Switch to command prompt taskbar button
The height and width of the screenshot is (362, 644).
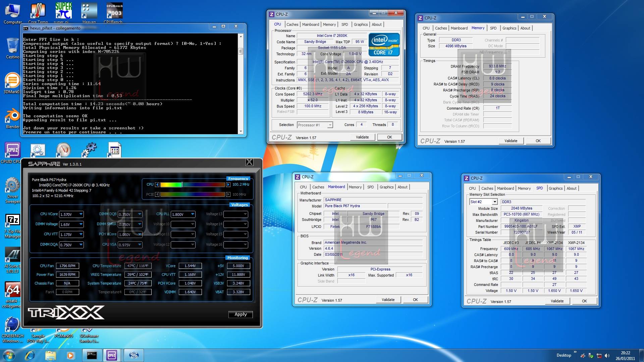(x=92, y=355)
